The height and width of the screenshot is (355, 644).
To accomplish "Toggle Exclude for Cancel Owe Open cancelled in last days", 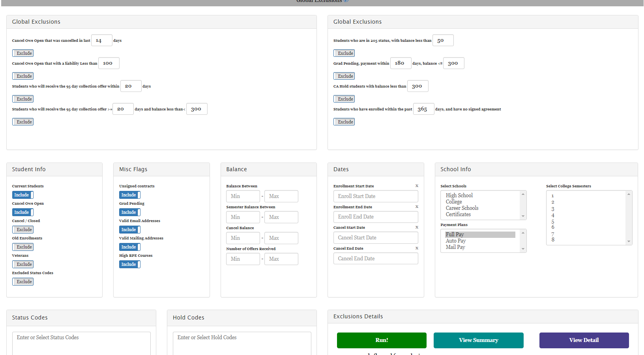I will (x=23, y=53).
